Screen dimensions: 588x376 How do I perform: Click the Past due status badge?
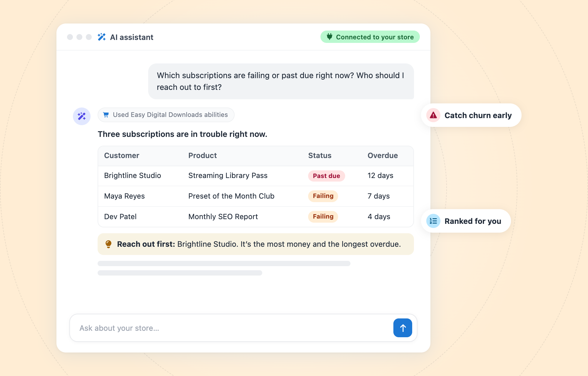tap(326, 176)
